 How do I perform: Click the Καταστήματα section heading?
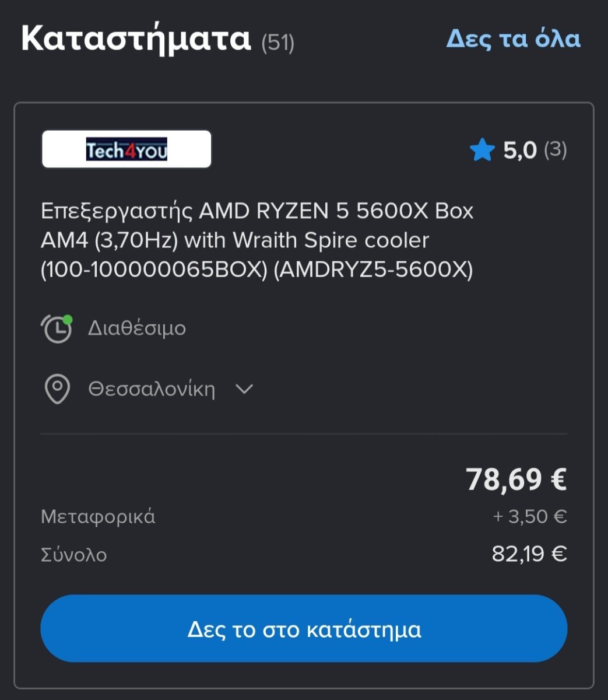136,38
